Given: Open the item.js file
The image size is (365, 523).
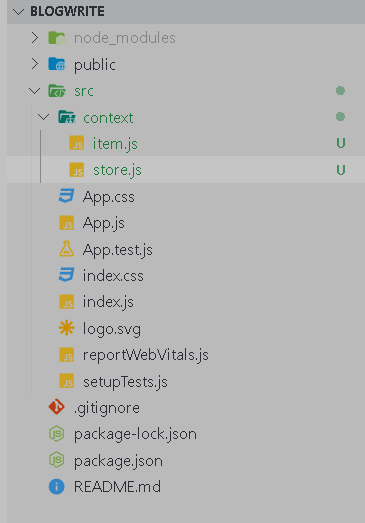Looking at the screenshot, I should tap(115, 144).
